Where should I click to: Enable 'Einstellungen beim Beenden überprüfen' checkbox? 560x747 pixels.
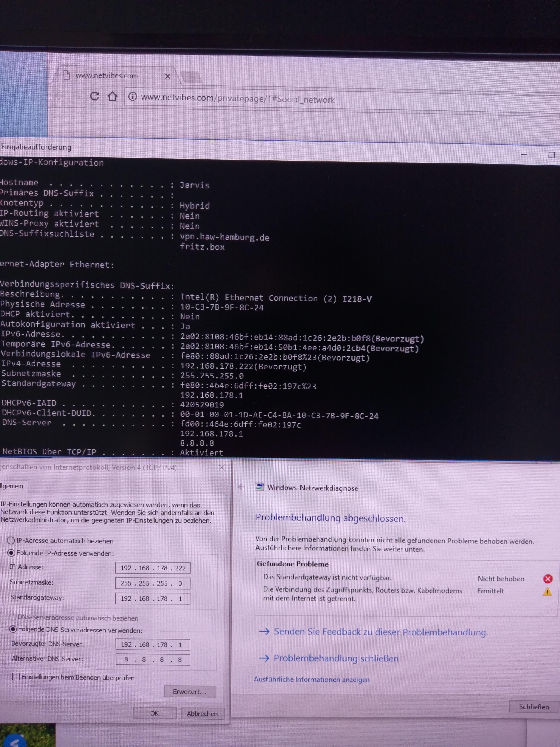[16, 676]
